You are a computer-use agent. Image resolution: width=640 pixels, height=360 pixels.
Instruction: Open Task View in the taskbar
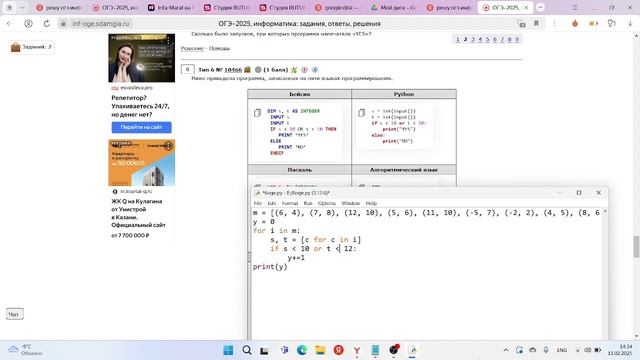tap(264, 351)
